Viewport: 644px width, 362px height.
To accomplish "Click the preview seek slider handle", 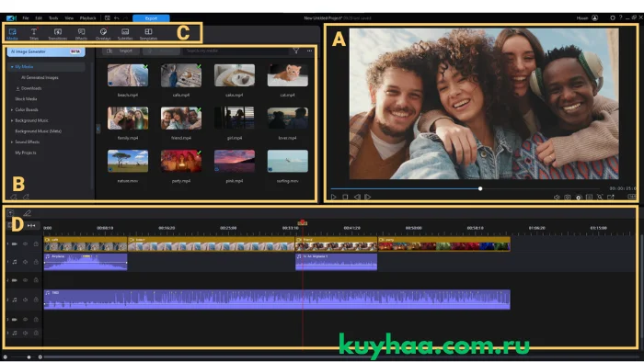I will [480, 188].
